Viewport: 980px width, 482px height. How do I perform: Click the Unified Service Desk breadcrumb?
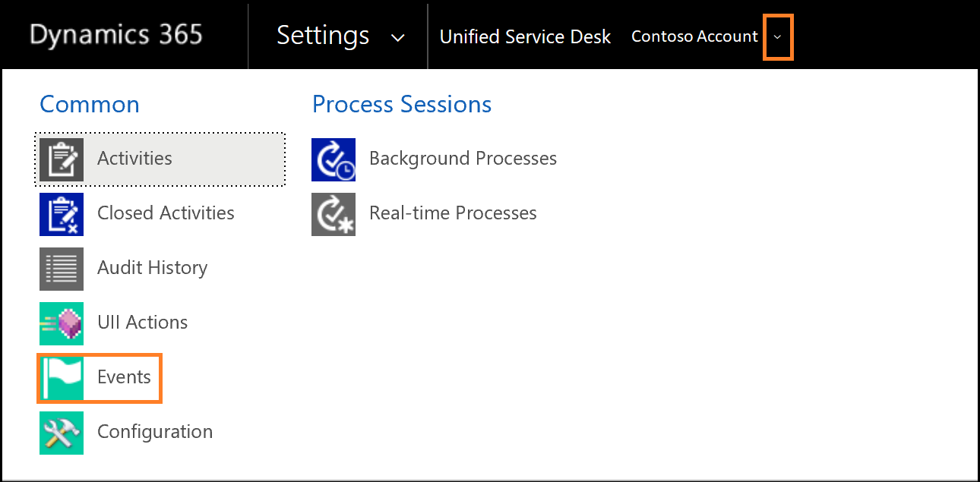525,36
